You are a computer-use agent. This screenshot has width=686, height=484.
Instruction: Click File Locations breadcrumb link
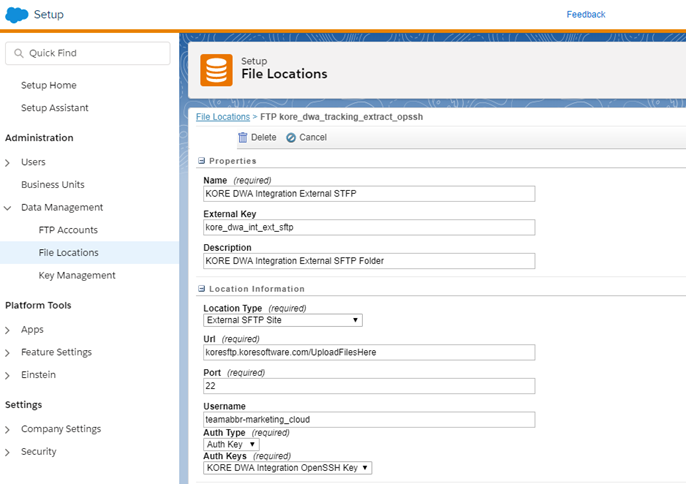pyautogui.click(x=223, y=117)
